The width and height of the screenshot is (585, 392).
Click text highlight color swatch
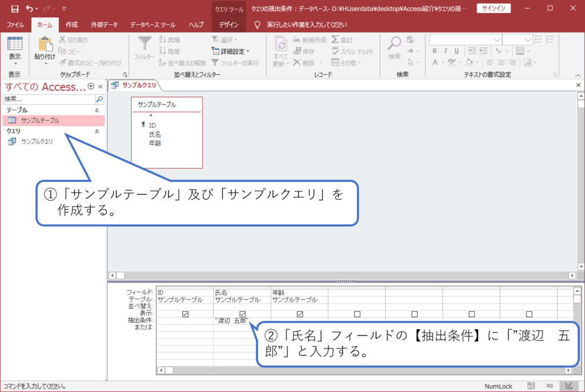coord(452,62)
